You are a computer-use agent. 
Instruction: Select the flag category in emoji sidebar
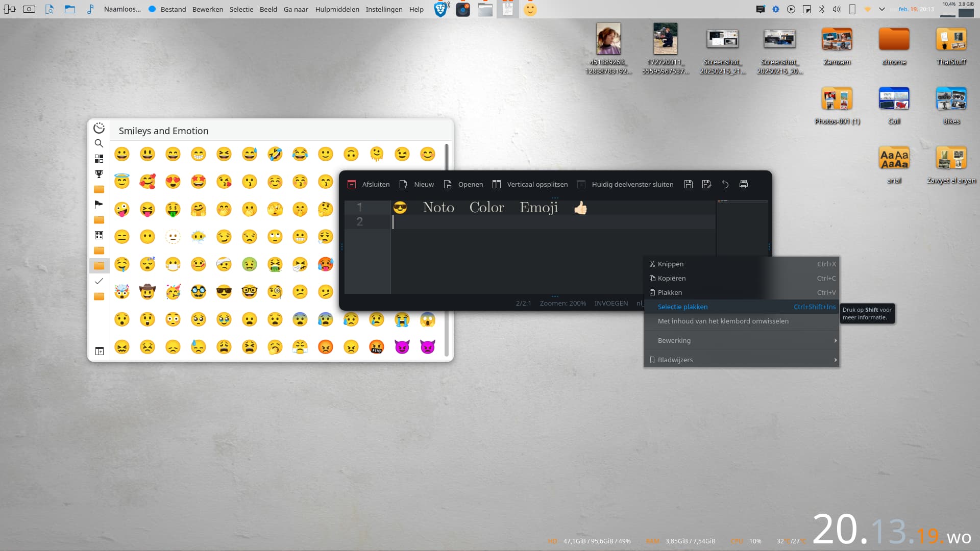pyautogui.click(x=99, y=205)
